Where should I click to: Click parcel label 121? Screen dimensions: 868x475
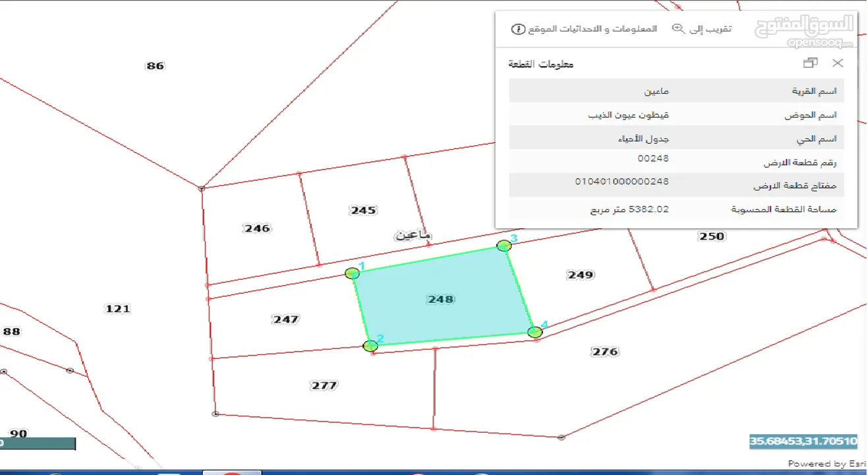pyautogui.click(x=118, y=309)
